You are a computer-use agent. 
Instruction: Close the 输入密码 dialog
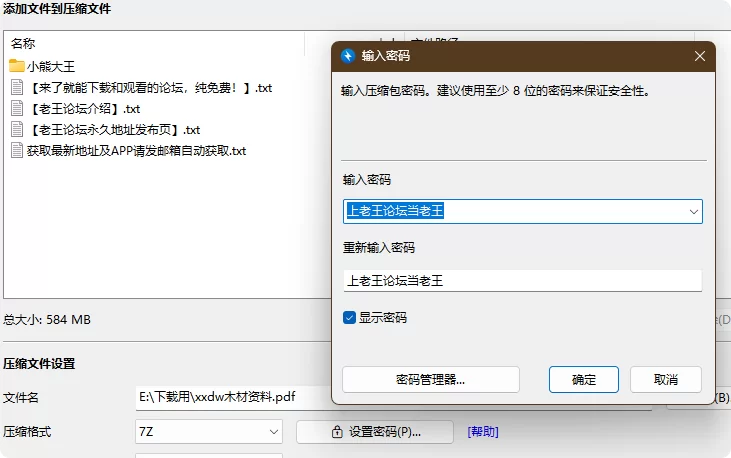click(699, 56)
